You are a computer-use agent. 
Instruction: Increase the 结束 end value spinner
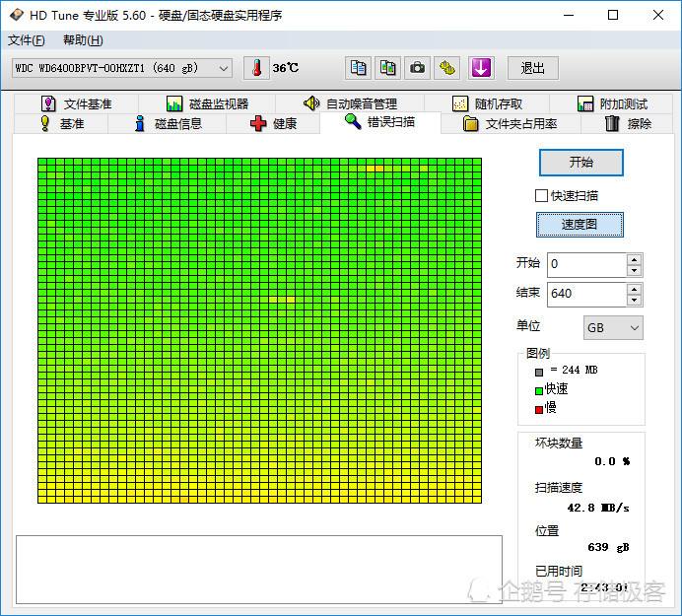click(x=634, y=290)
